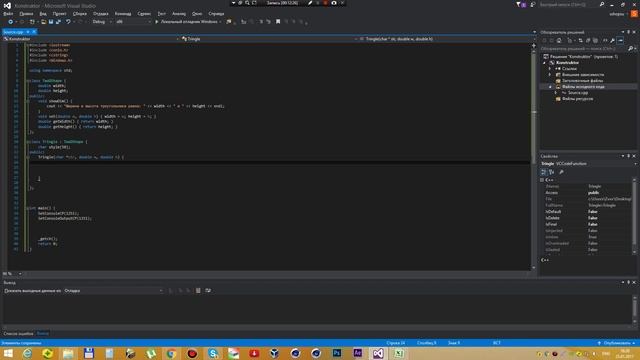Click the Open File toolbar icon
Image resolution: width=640 pixels, height=360 pixels.
(43, 22)
